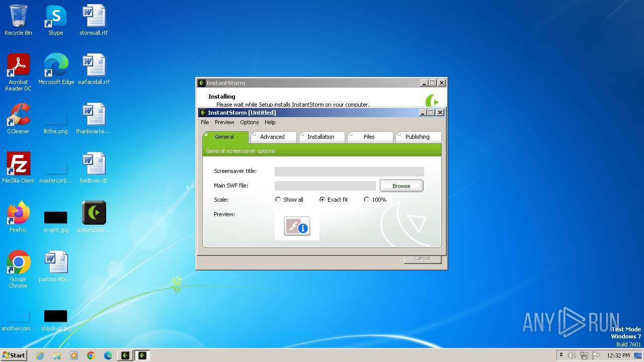Viewport: 644px width, 362px height.
Task: Open the File menu
Action: pos(205,122)
